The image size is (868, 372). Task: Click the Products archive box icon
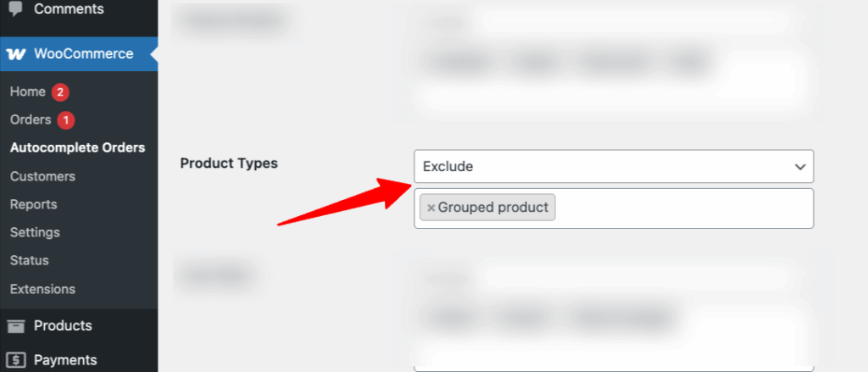click(16, 326)
